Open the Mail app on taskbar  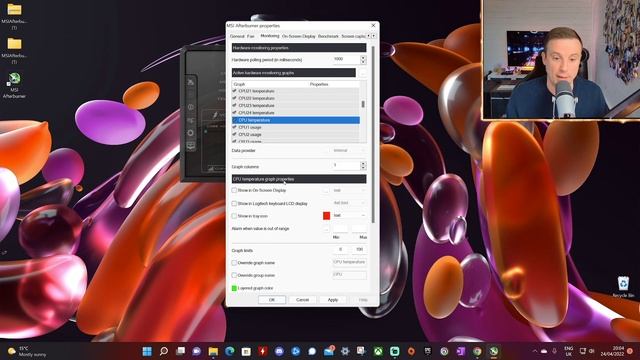coord(329,351)
